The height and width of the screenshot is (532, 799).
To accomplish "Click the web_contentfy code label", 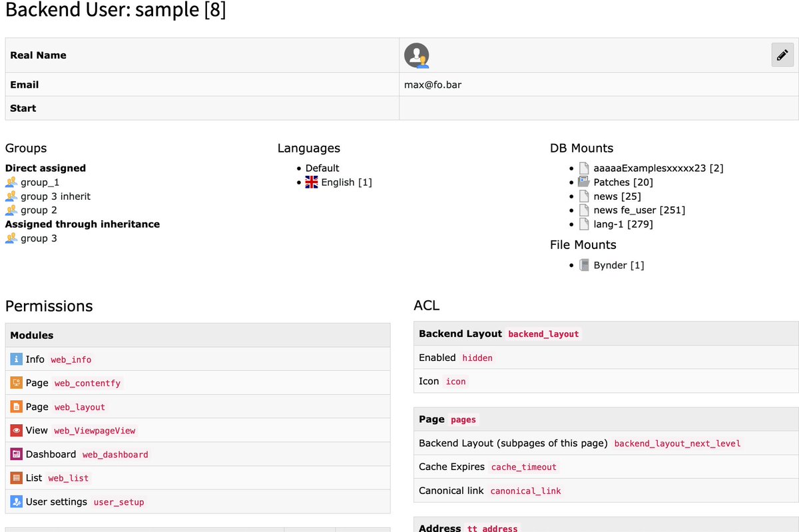I will point(88,384).
